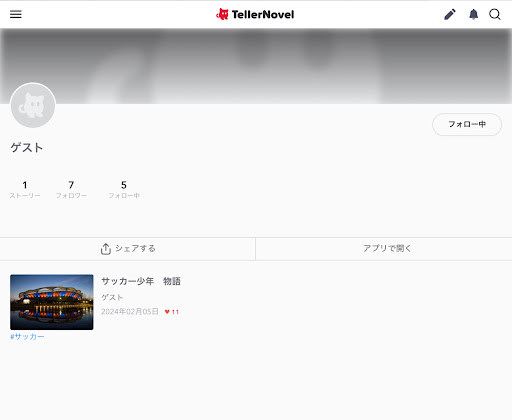Click the heart icon with 11 likes
This screenshot has width=512, height=420.
coord(172,312)
